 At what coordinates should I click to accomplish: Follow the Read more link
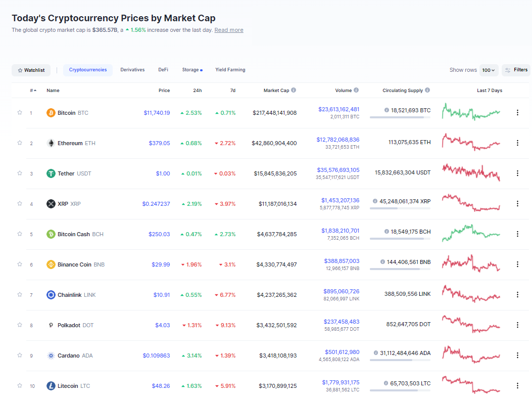pos(229,30)
